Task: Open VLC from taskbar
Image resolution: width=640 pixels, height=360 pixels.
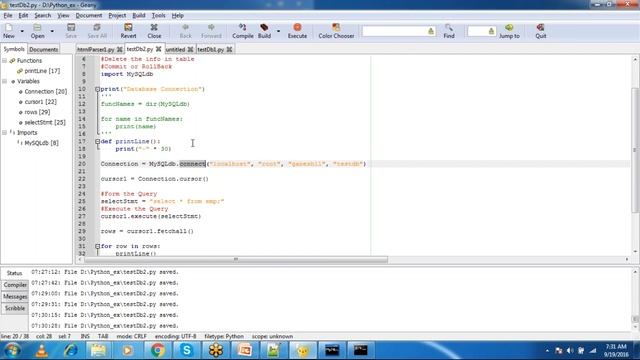Action: click(x=42, y=350)
